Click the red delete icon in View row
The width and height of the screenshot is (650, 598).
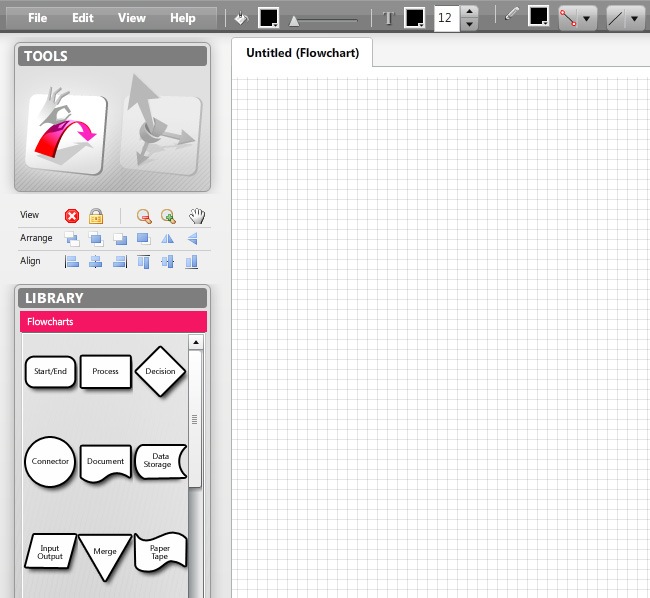[72, 216]
